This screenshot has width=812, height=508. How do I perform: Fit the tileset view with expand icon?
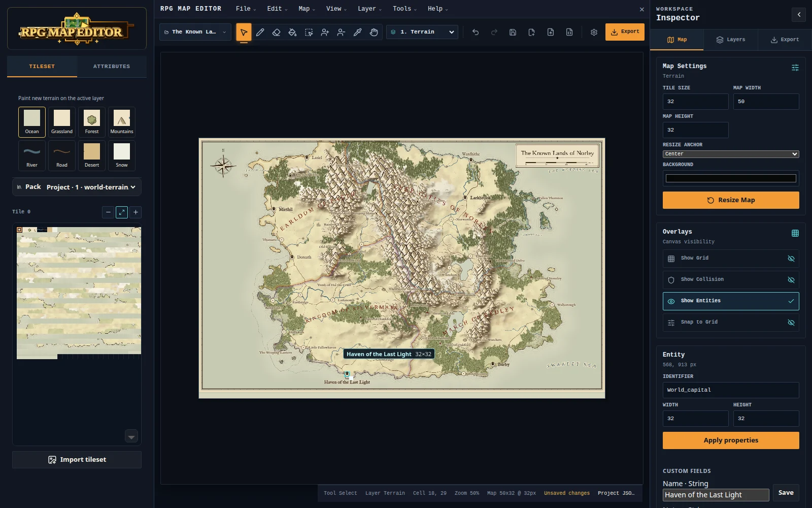pyautogui.click(x=122, y=212)
